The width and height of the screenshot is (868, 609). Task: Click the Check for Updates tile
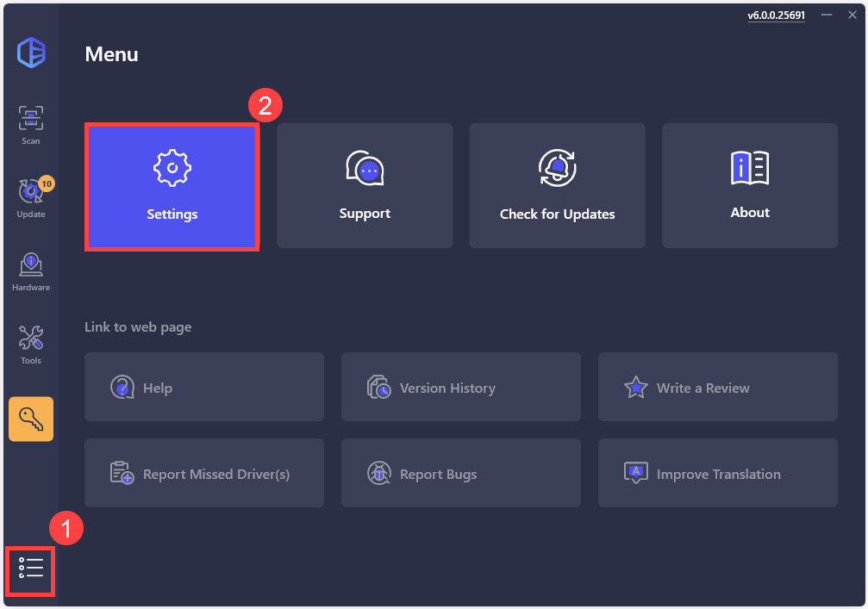557,186
